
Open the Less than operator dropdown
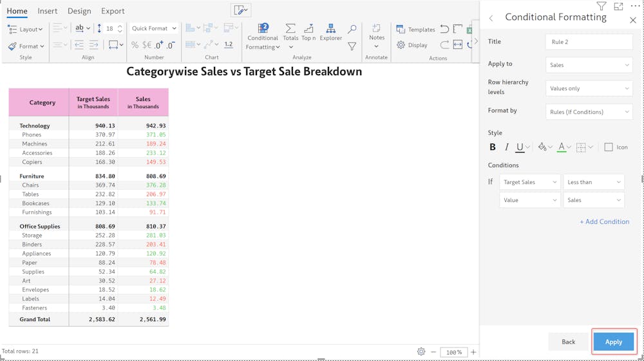(x=594, y=182)
